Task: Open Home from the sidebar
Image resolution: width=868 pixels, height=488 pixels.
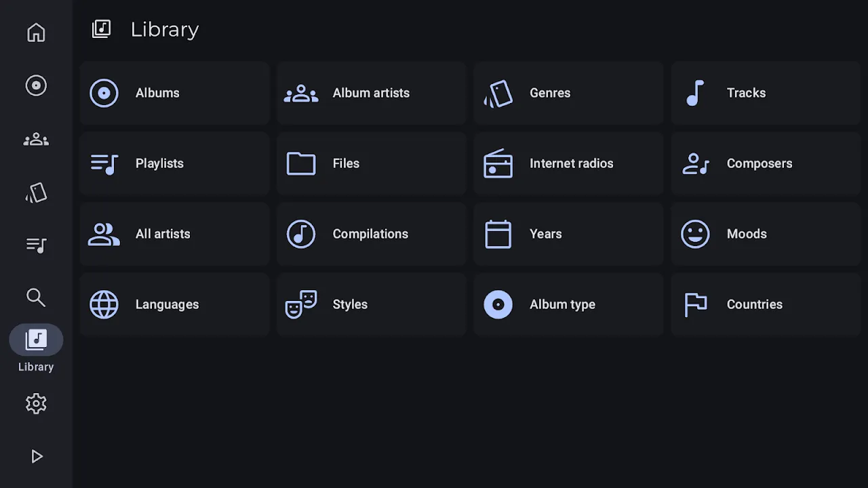Action: [36, 33]
